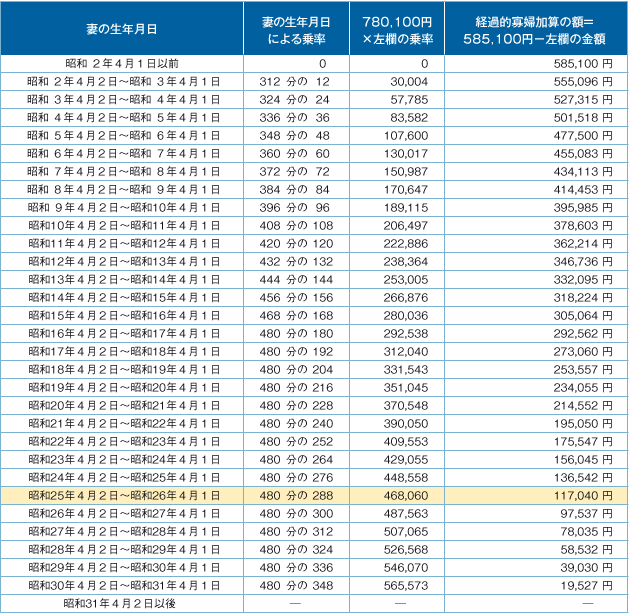Click the amount '19,527 円'
This screenshot has width=629, height=613.
pyautogui.click(x=586, y=586)
